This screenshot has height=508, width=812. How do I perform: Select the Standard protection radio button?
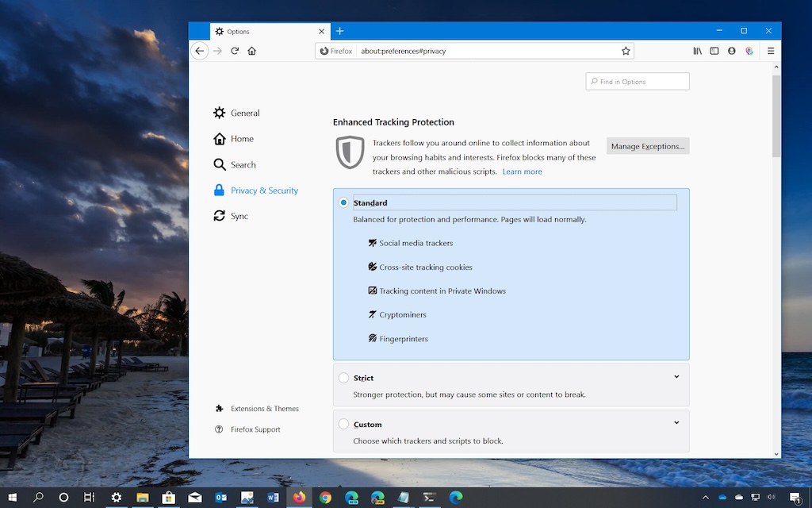pyautogui.click(x=343, y=202)
